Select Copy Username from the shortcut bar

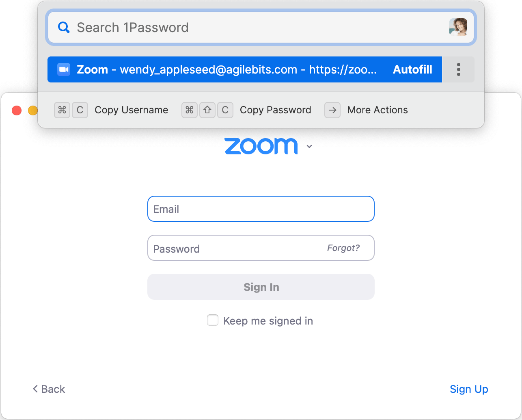pyautogui.click(x=131, y=110)
